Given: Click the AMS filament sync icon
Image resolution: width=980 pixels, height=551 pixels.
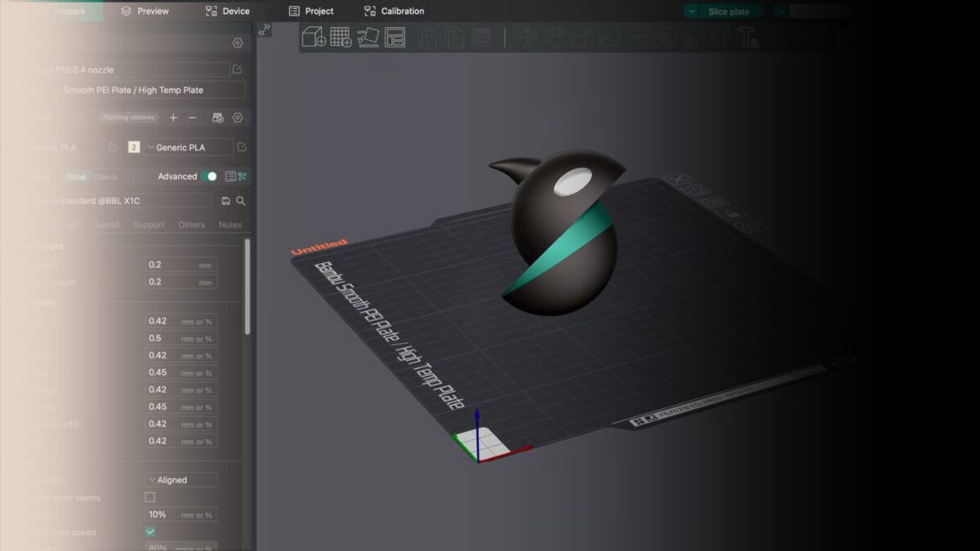Looking at the screenshot, I should pos(218,118).
